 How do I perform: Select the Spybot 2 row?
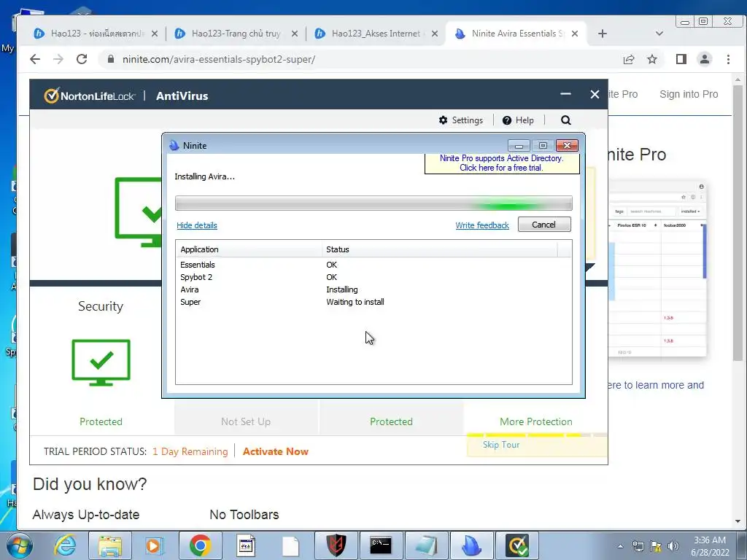pos(373,277)
